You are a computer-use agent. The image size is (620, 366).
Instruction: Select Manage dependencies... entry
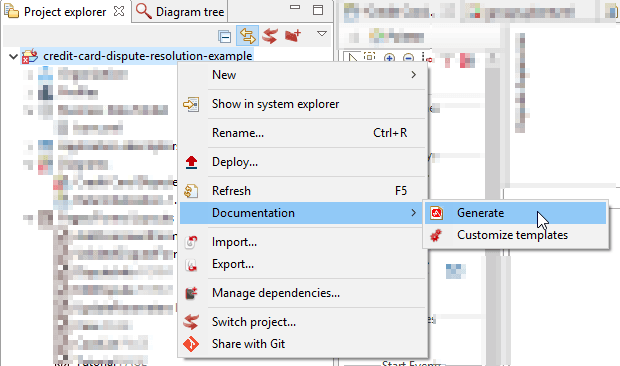coord(303,293)
